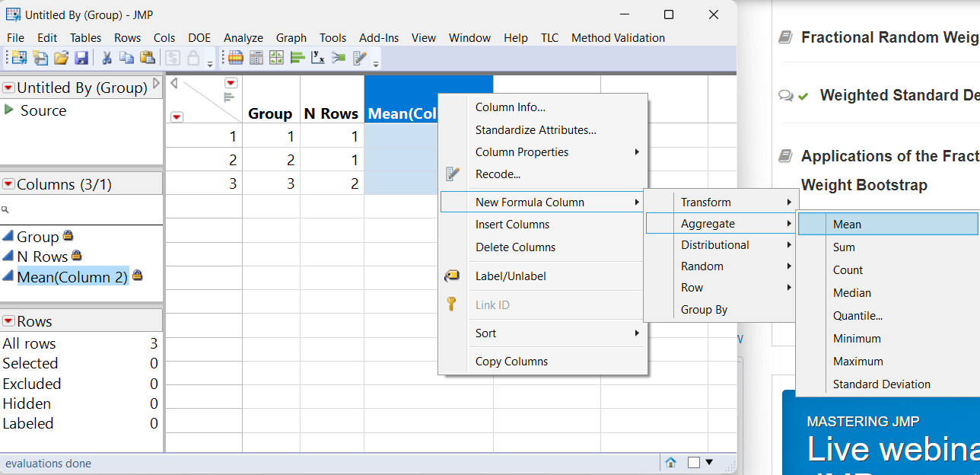
Task: Click the Recode pencil icon in context menu
Action: (452, 174)
